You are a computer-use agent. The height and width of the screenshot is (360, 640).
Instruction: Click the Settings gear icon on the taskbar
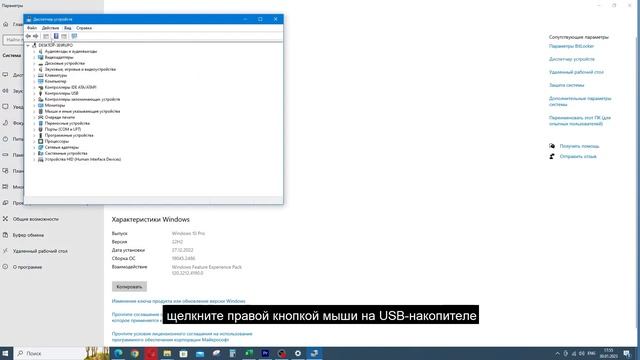click(298, 353)
